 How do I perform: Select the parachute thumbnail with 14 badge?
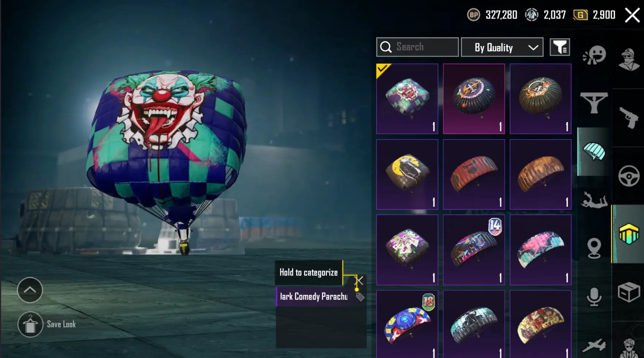tap(474, 250)
